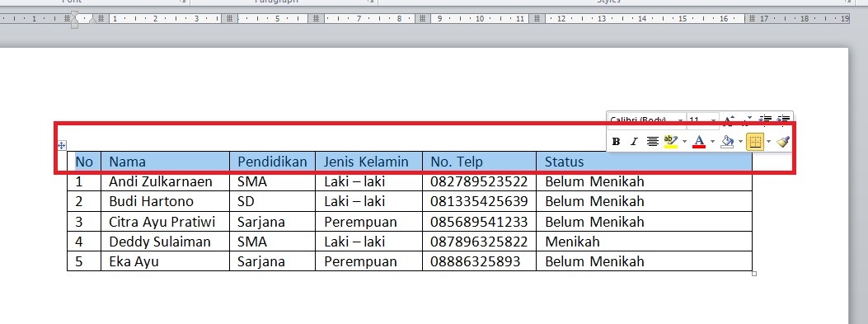Center-align text using the mini toolbar
868x324 pixels.
point(653,142)
